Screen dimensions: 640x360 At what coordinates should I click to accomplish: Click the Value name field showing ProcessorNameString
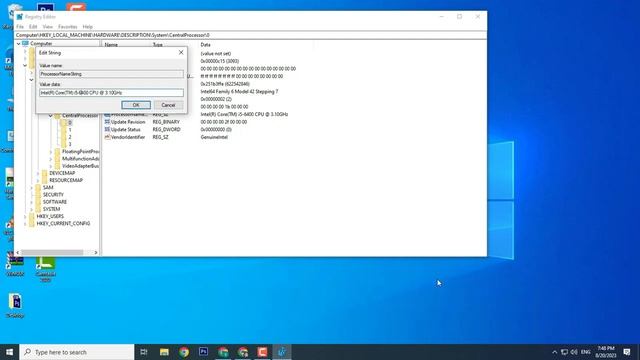tap(111, 74)
